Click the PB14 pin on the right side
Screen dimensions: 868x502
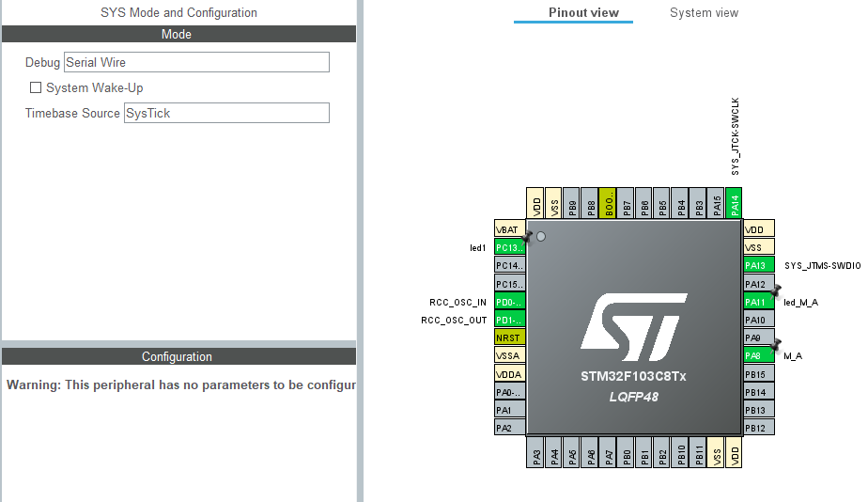coord(759,392)
